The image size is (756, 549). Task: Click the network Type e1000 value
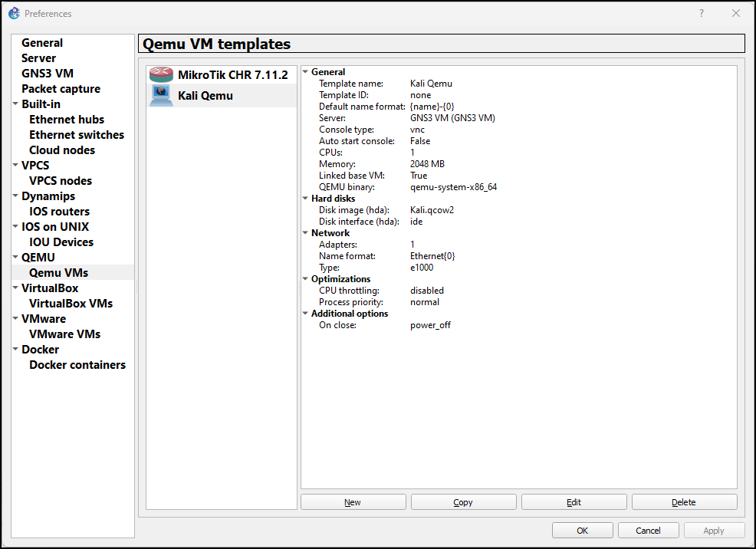(422, 268)
